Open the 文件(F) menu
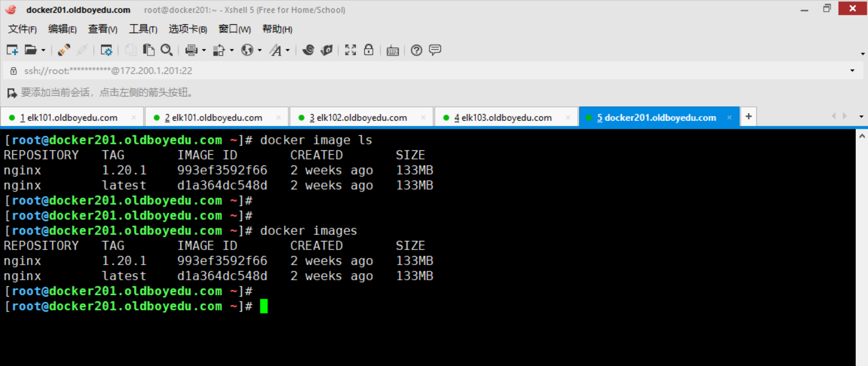The width and height of the screenshot is (868, 366). click(x=22, y=29)
